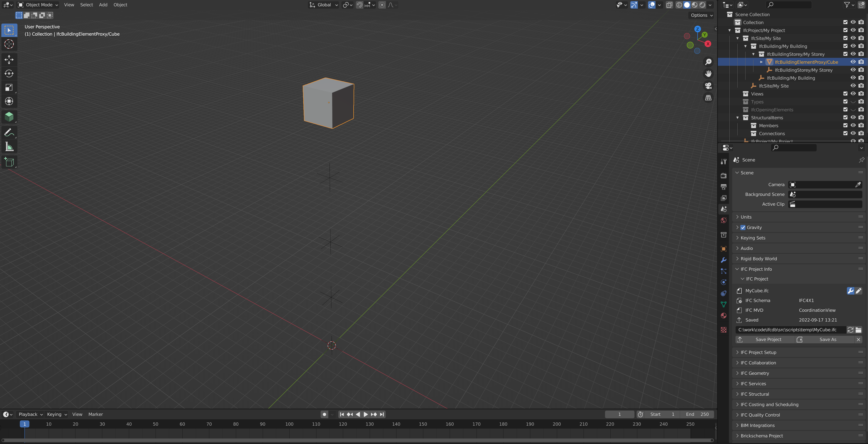Viewport: 868px width, 444px height.
Task: Click the reload IFC file icon
Action: [x=850, y=330]
